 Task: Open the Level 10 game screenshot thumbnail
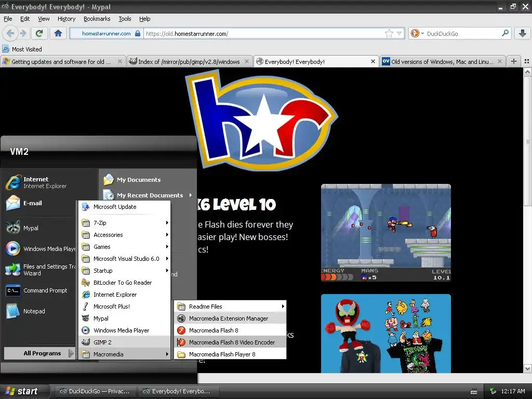386,233
